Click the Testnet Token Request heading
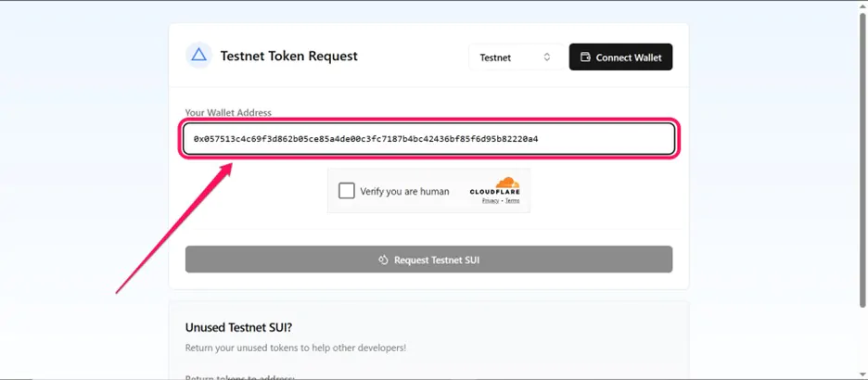The image size is (868, 380). pos(289,56)
